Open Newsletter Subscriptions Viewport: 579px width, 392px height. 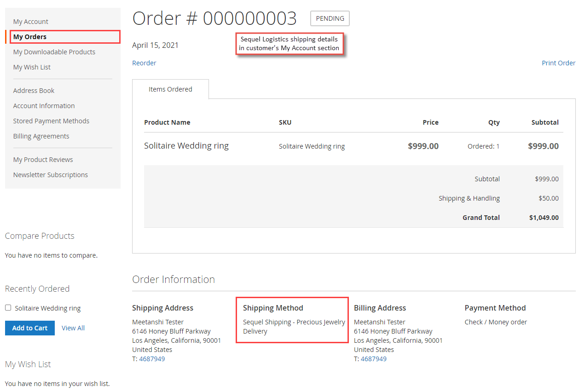coord(51,174)
